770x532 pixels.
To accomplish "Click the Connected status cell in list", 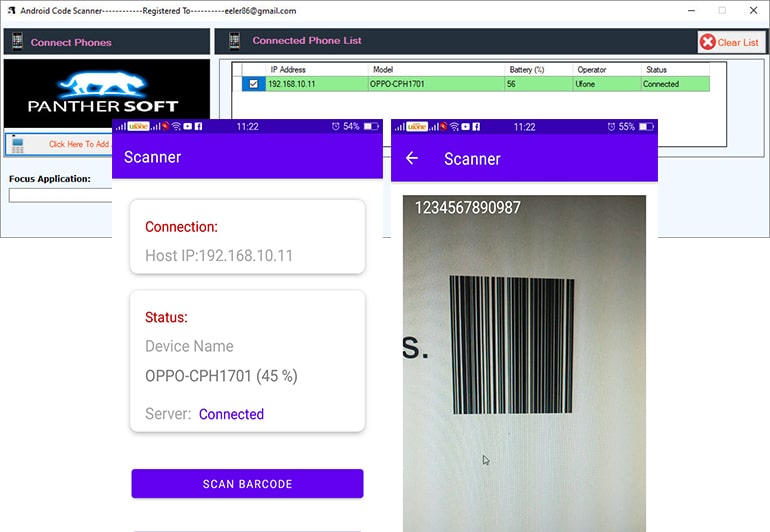I will pos(675,84).
